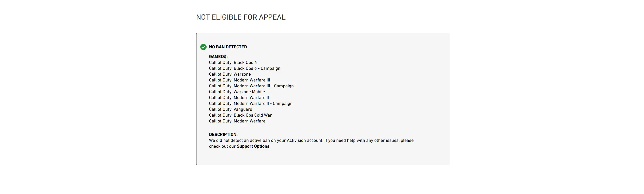644x194 pixels.
Task: Click the 'Call of Duty: Warzone' entry
Action: 230,74
